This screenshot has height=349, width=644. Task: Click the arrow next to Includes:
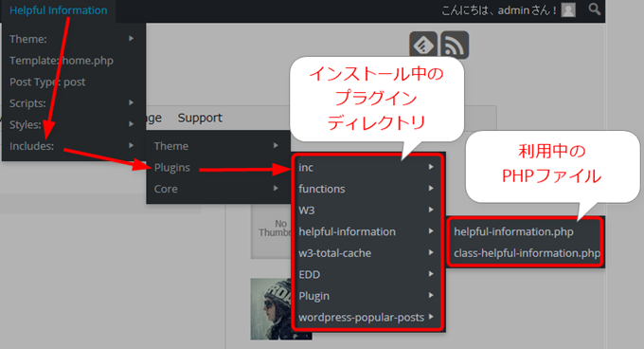(132, 145)
